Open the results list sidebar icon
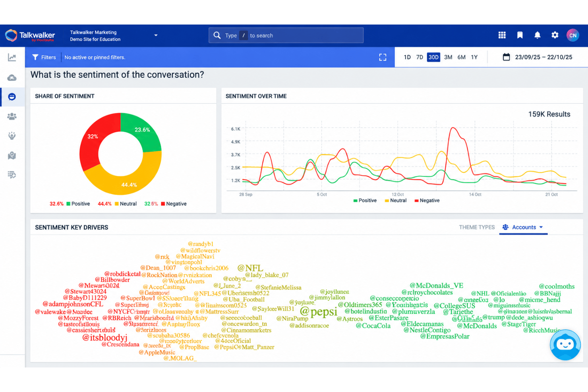The image size is (588, 392). [x=12, y=175]
